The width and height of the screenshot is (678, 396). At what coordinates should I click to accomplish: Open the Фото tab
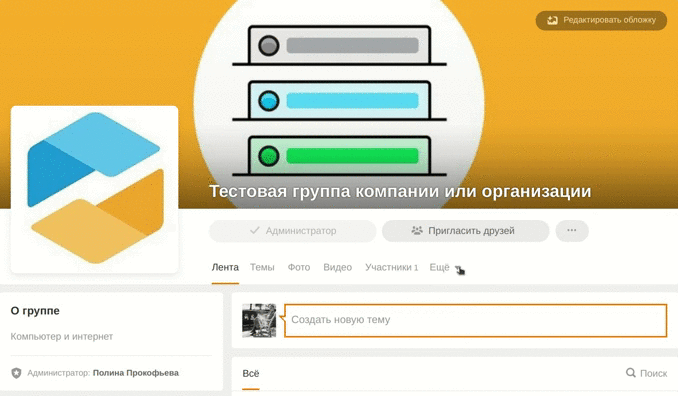pos(299,268)
